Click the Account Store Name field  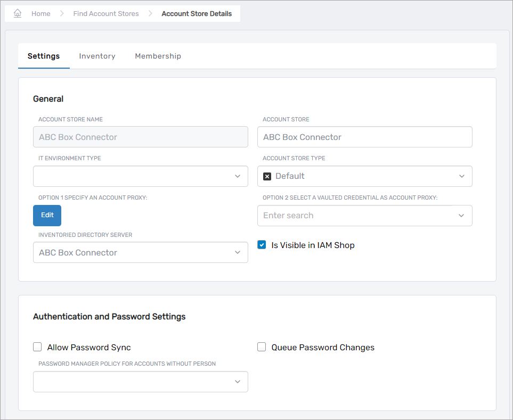140,137
